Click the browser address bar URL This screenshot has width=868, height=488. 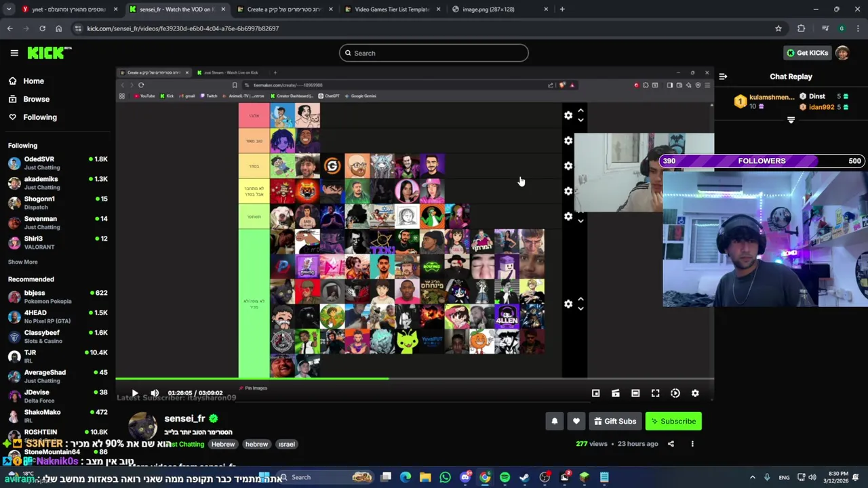tap(183, 28)
